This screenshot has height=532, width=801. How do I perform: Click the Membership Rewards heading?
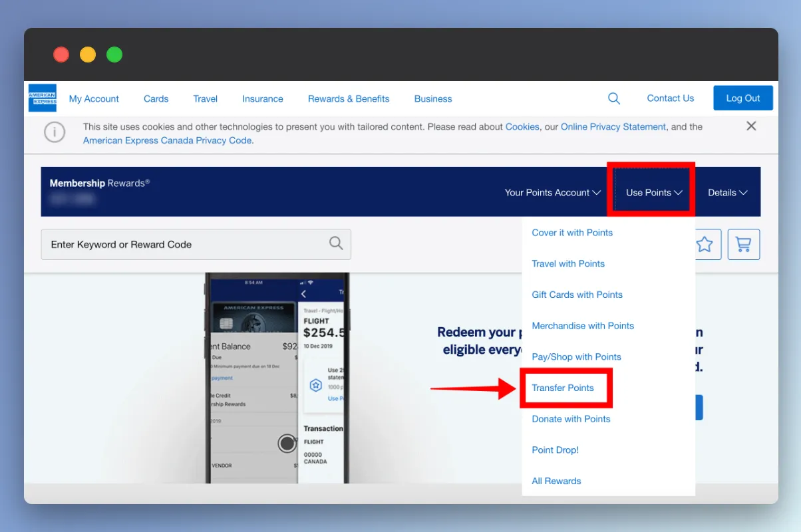(100, 183)
